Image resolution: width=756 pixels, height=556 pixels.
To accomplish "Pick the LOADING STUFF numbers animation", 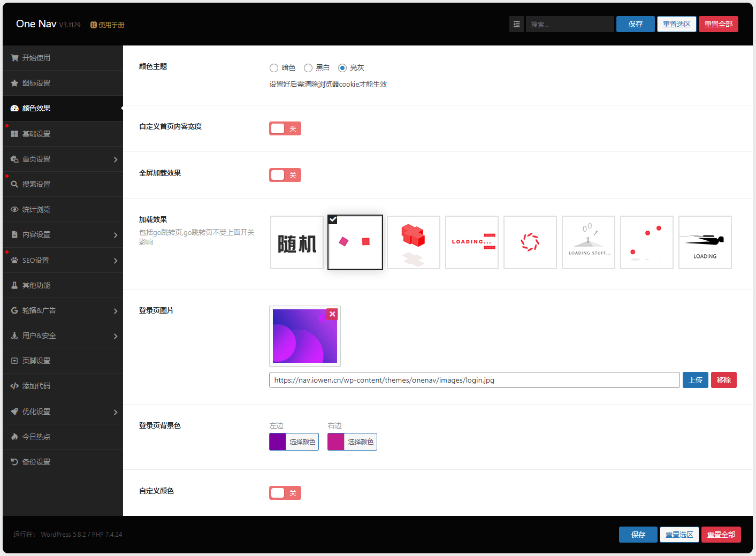I will tap(588, 242).
